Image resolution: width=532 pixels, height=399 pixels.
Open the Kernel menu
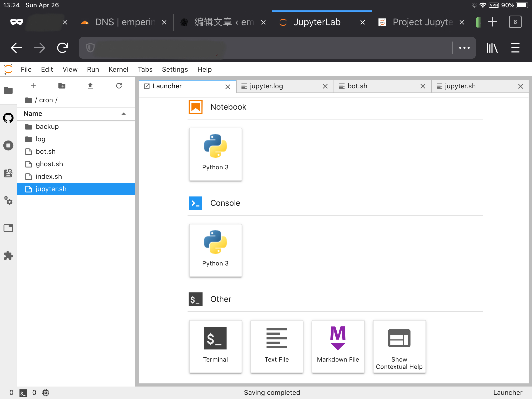pos(118,69)
